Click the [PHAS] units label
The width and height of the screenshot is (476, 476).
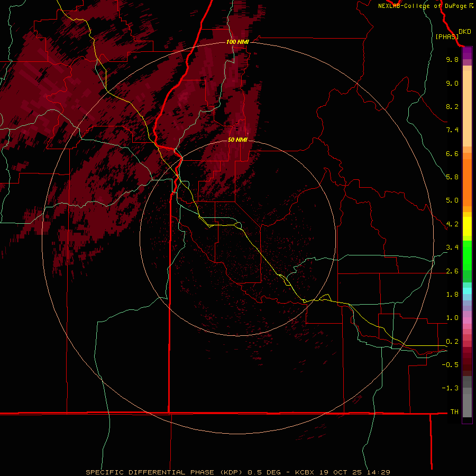click(447, 36)
